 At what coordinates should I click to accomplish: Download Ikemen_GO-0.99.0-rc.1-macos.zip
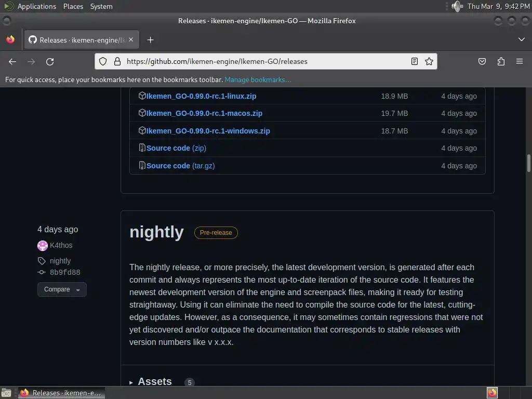pos(204,113)
